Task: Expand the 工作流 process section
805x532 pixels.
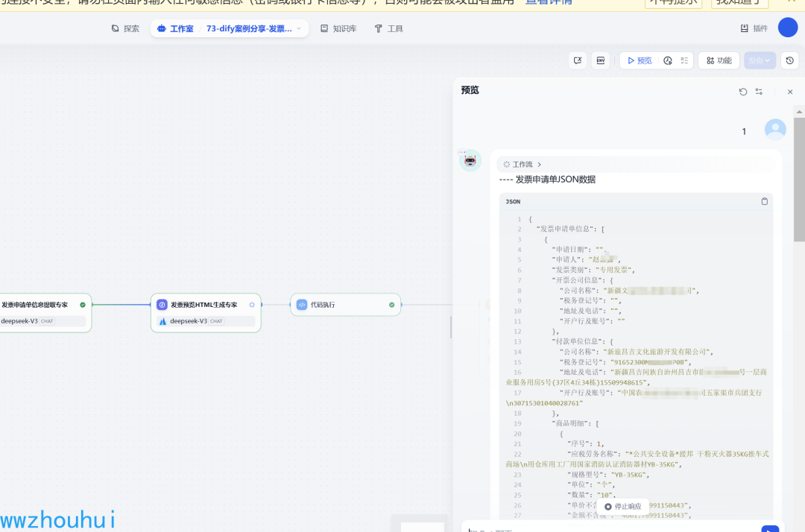Action: point(523,164)
